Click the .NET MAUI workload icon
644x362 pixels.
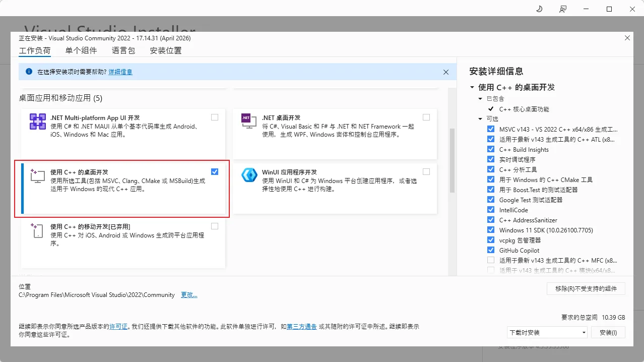click(x=38, y=123)
